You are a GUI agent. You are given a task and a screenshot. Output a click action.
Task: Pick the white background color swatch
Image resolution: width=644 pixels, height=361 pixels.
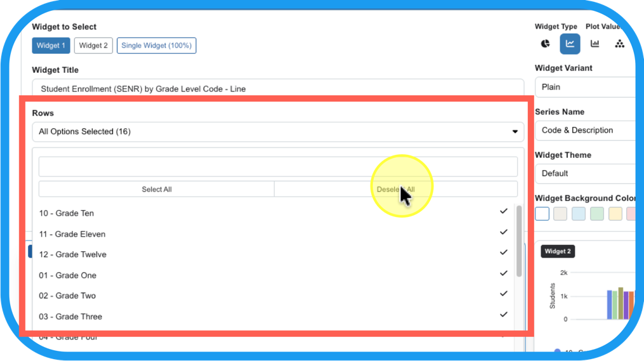(x=542, y=214)
